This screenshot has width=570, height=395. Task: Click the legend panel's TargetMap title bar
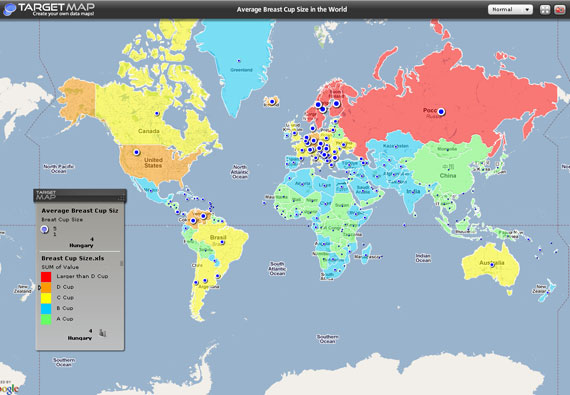(80, 196)
